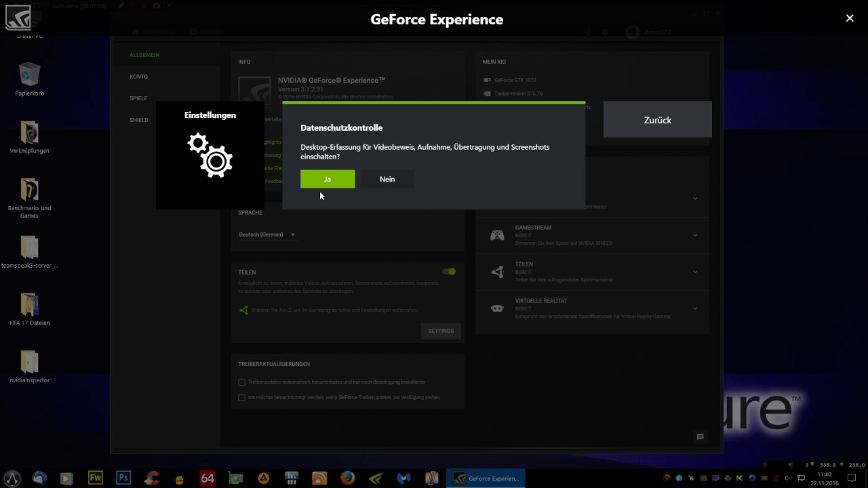Click the VR headset icon
The width and height of the screenshot is (868, 488).
tap(497, 308)
